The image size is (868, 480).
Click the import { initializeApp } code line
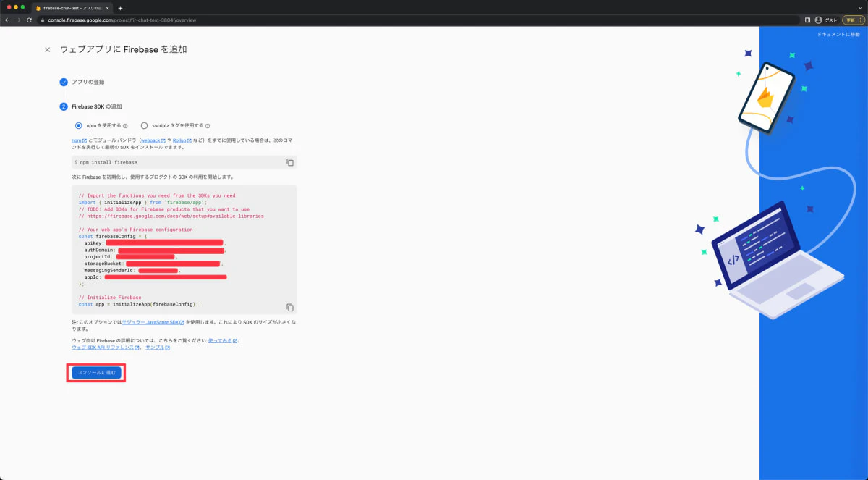click(142, 202)
